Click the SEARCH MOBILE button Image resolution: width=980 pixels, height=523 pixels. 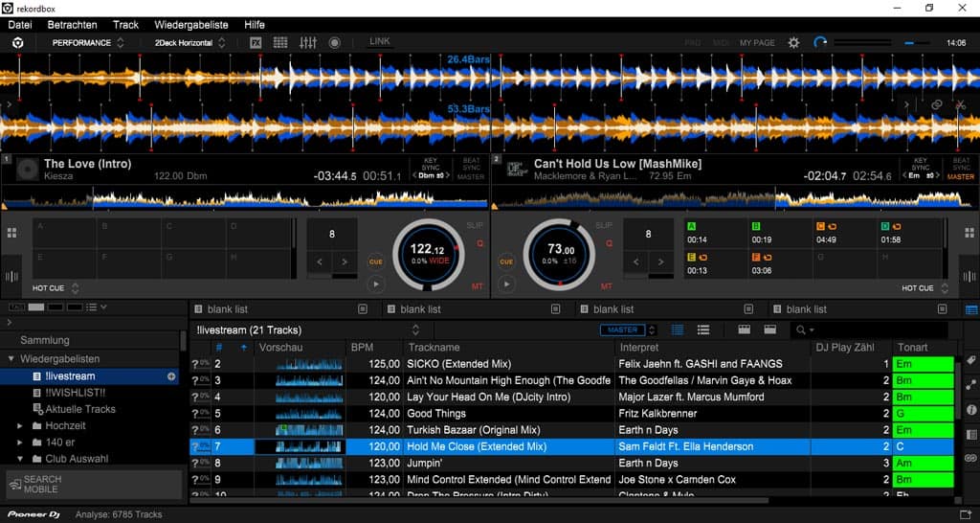pos(94,485)
